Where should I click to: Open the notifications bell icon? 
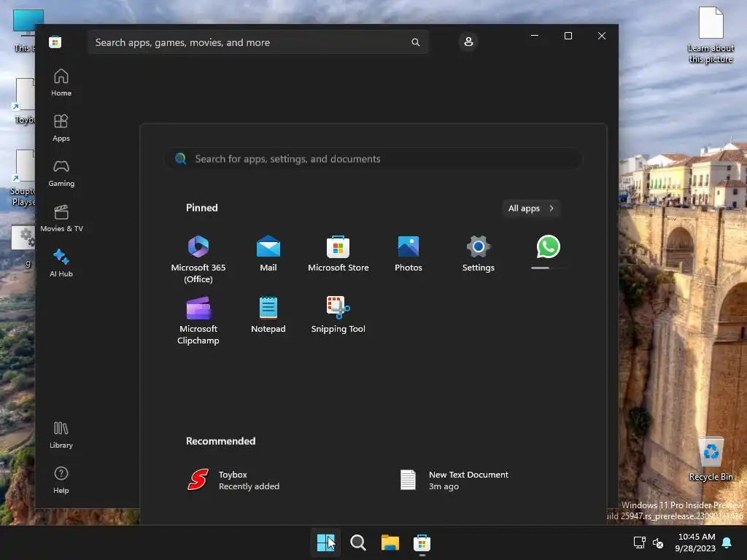[727, 542]
